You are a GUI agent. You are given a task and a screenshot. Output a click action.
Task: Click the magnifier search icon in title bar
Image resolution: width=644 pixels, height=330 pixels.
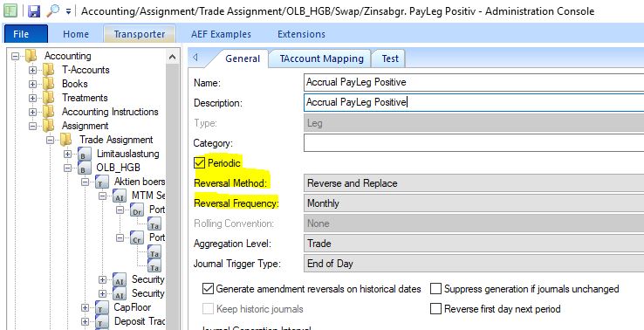click(52, 11)
